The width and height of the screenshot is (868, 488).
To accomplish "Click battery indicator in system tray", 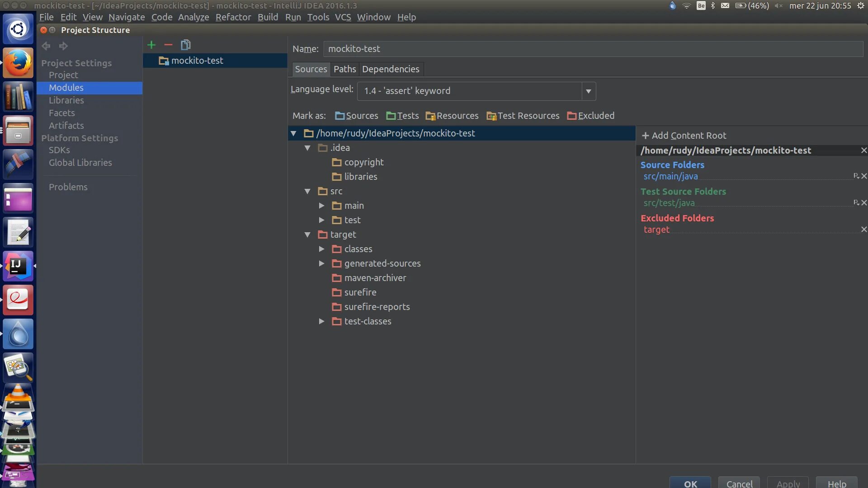I will pos(752,6).
